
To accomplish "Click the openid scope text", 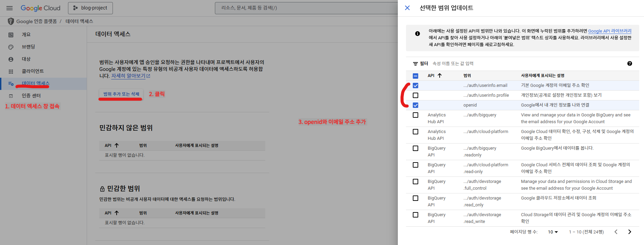I will 470,105.
